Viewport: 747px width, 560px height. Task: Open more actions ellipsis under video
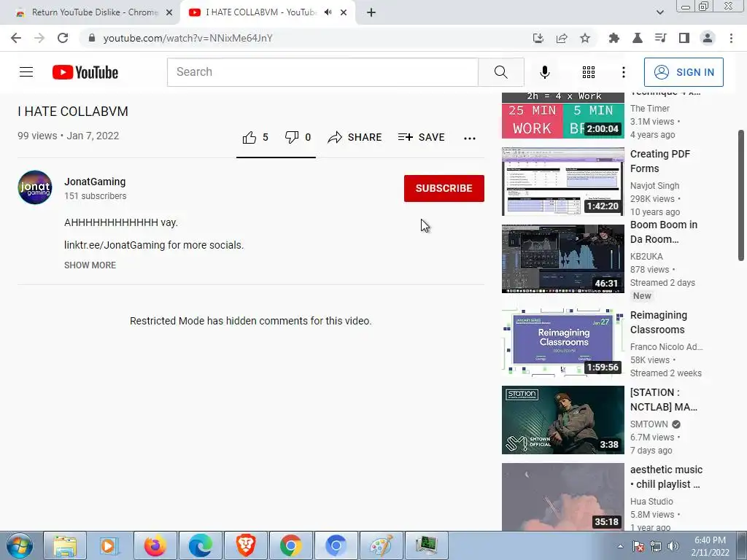click(x=469, y=138)
